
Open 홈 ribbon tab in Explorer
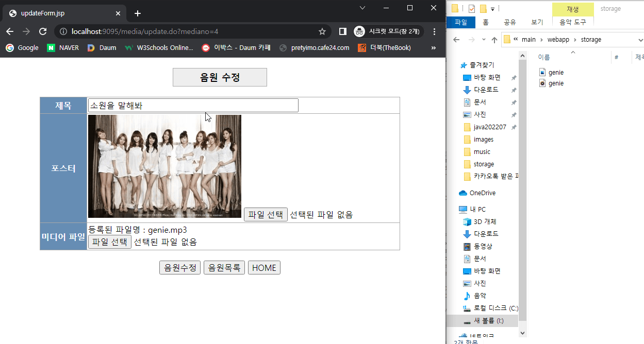click(x=486, y=22)
